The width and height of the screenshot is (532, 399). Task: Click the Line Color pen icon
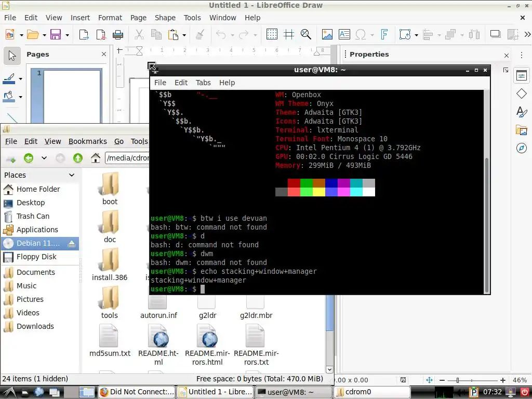click(9, 79)
